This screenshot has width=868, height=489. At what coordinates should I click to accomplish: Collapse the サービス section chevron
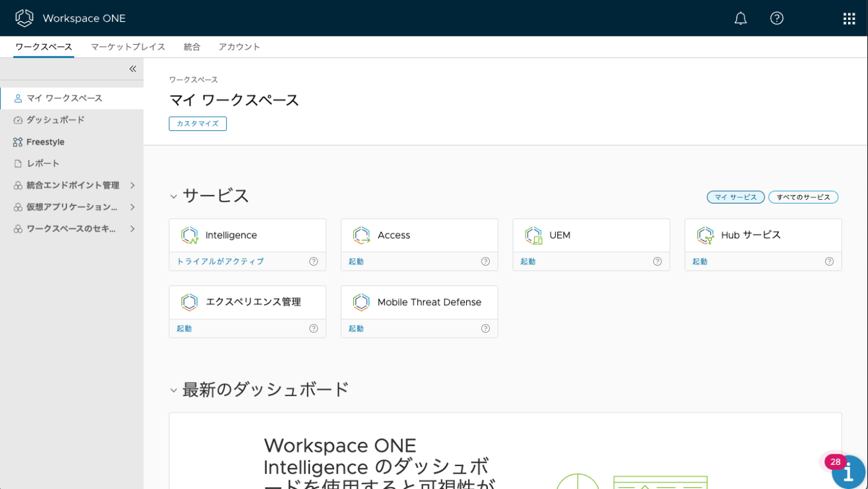(174, 197)
